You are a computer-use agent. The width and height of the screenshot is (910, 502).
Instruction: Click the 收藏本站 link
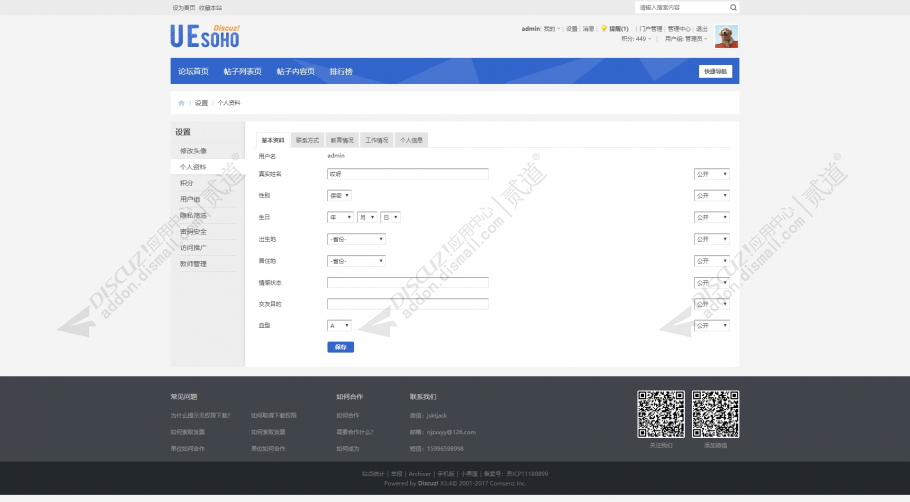pos(210,8)
